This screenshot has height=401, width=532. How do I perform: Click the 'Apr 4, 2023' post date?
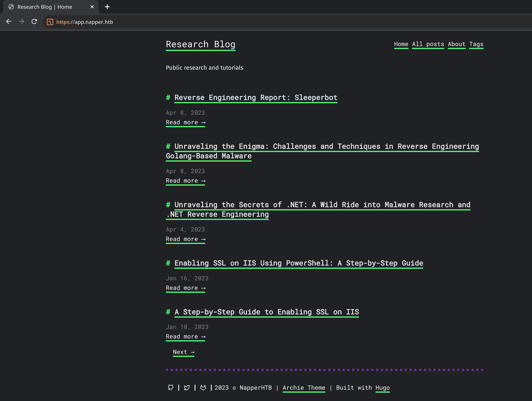(185, 230)
